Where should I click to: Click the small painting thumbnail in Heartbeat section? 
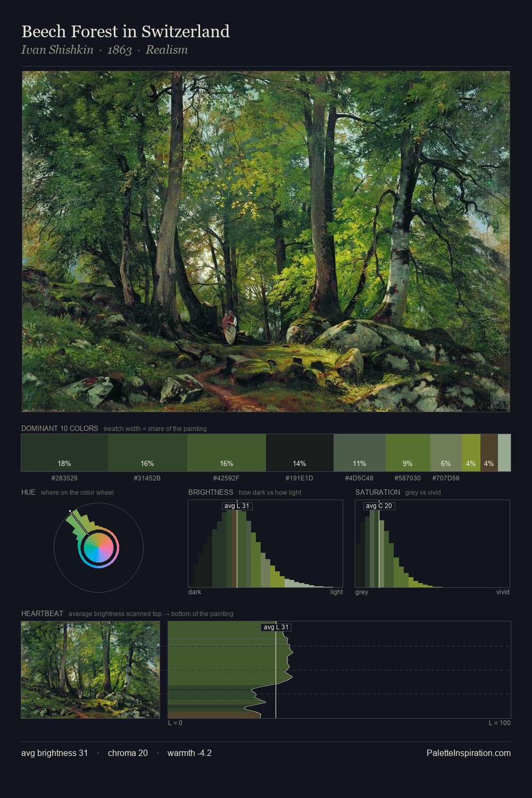click(90, 670)
